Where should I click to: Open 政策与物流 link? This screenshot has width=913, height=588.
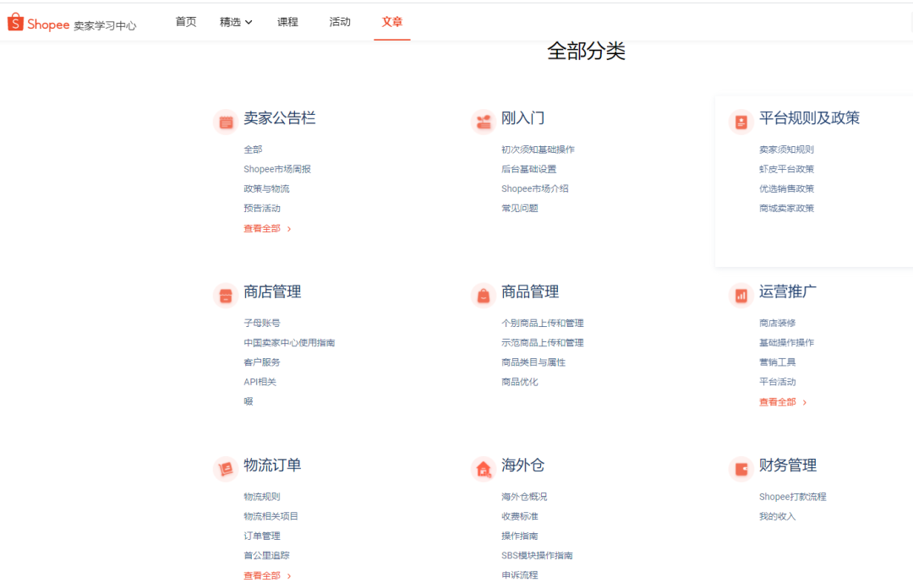pos(266,188)
